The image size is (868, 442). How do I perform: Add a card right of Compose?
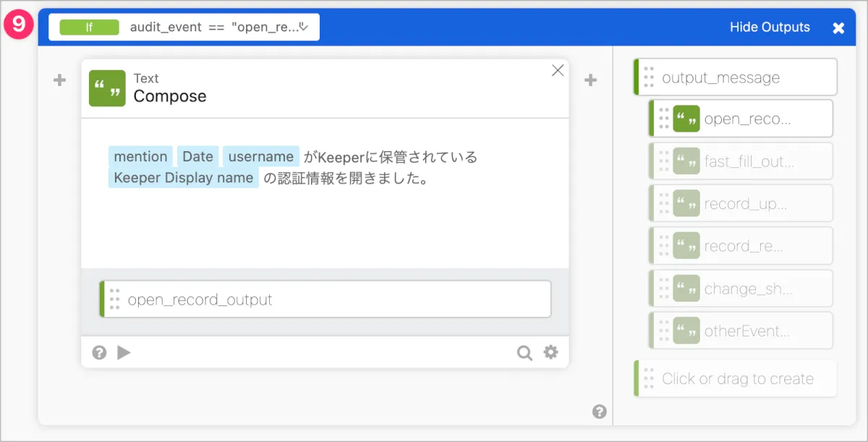(591, 80)
